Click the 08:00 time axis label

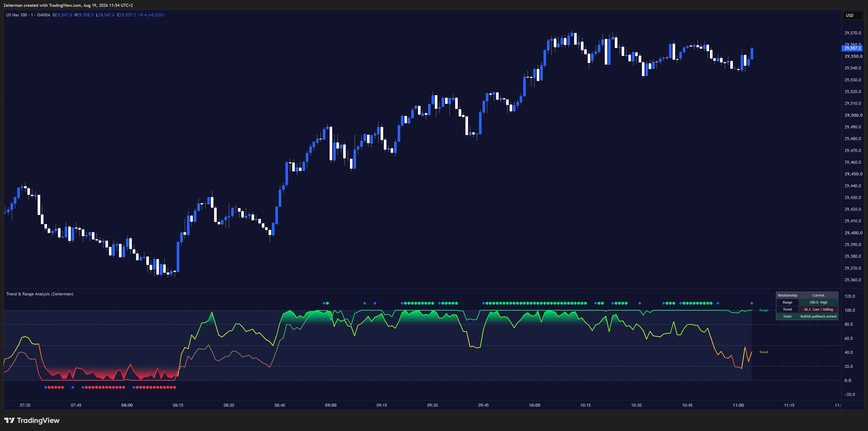click(127, 405)
